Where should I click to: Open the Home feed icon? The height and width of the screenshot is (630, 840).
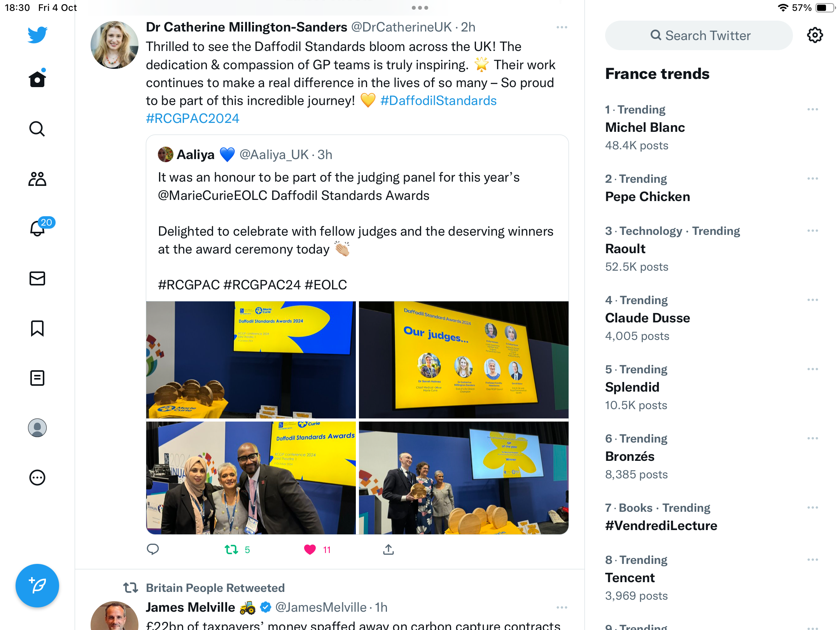[x=37, y=79]
